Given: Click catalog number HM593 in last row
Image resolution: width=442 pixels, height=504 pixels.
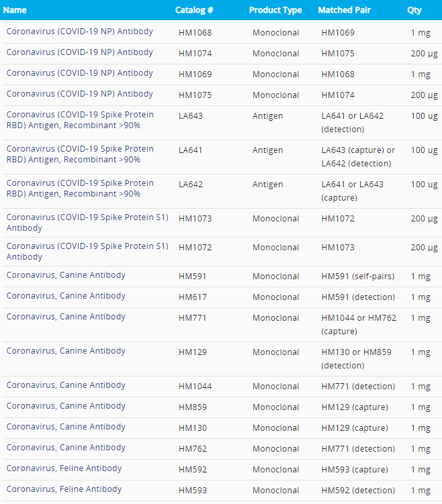Looking at the screenshot, I should [x=193, y=491].
